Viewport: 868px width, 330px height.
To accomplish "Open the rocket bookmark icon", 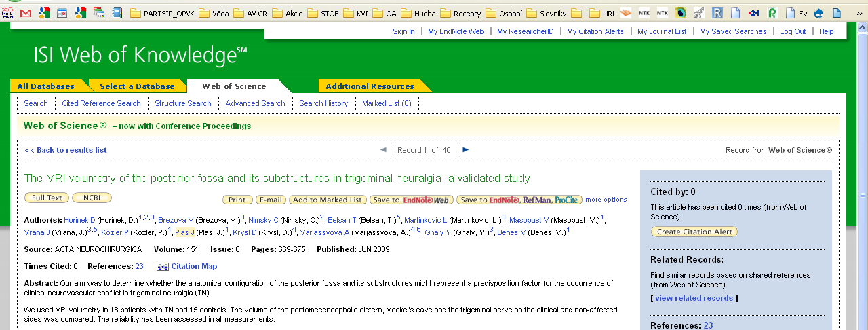I will (699, 12).
